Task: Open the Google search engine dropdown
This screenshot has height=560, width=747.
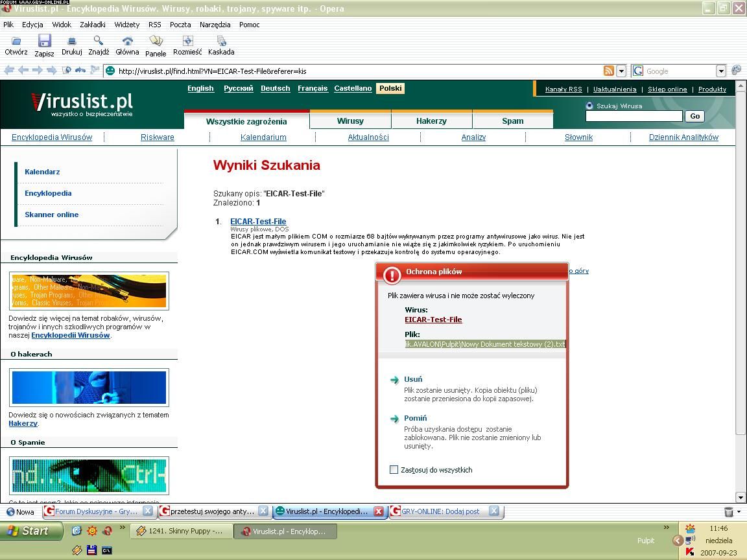Action: pos(721,71)
